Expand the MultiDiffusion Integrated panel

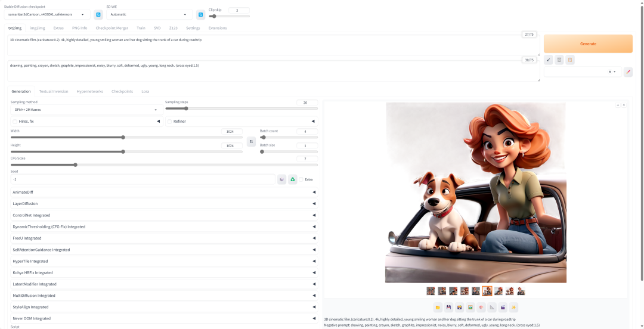click(165, 296)
